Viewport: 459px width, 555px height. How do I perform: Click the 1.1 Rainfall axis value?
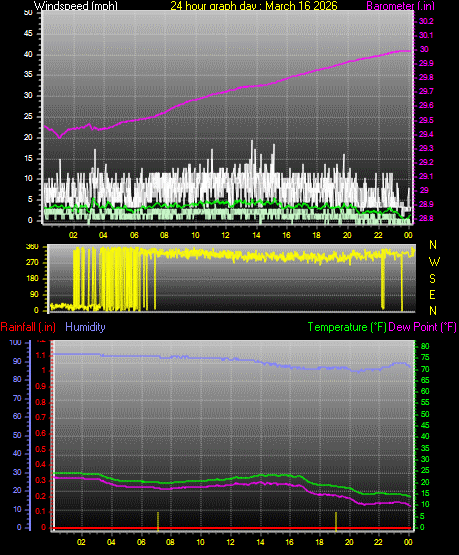pos(41,355)
